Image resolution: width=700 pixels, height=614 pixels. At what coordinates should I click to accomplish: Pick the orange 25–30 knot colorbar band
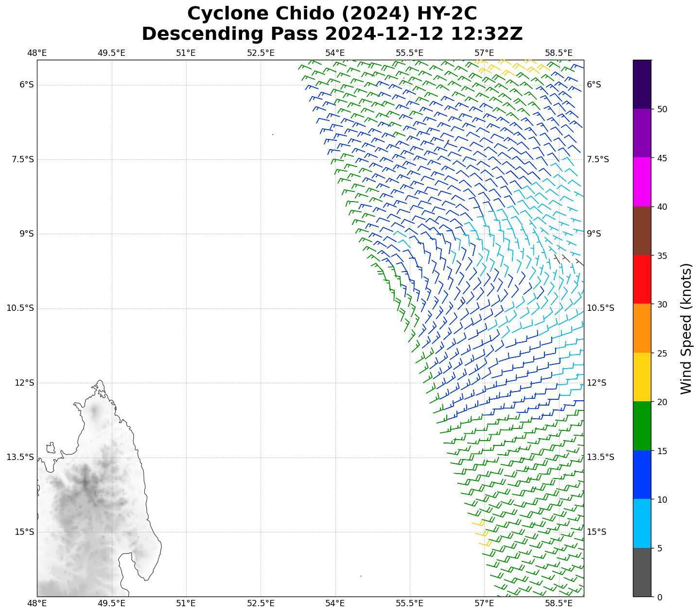tap(642, 328)
